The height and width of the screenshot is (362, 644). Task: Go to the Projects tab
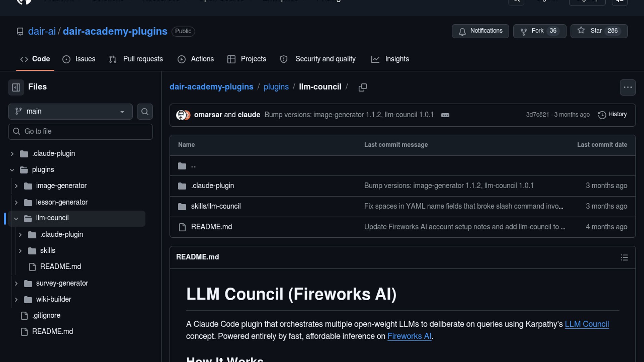click(x=247, y=59)
